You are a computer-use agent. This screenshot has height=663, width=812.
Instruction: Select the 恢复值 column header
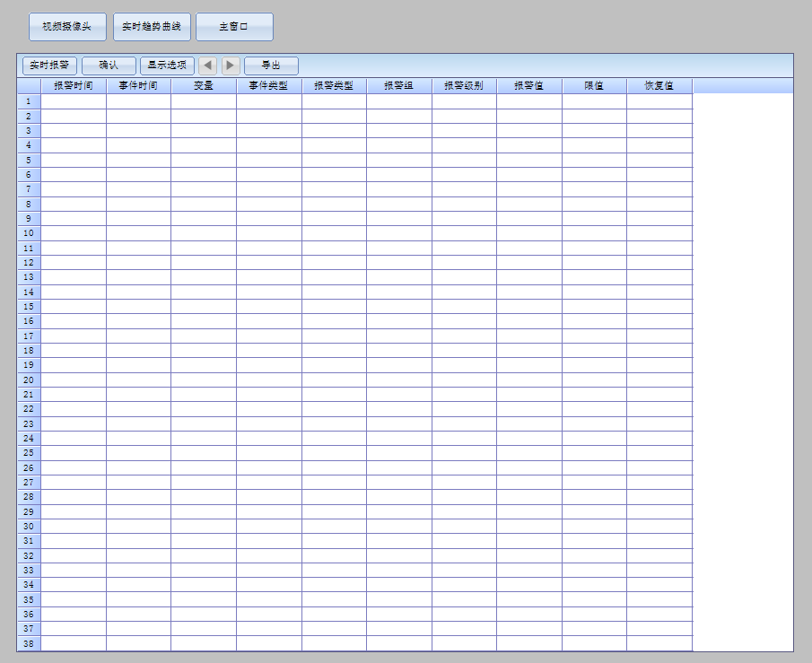point(659,86)
